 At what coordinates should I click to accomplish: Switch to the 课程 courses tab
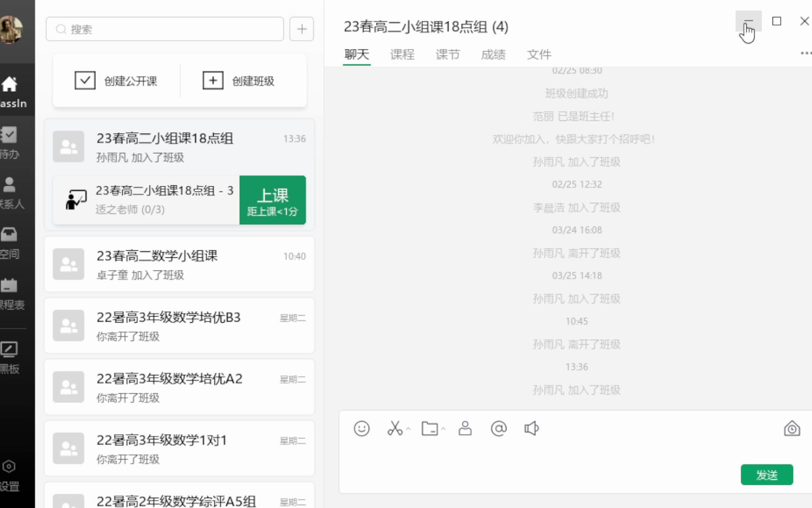pyautogui.click(x=402, y=55)
